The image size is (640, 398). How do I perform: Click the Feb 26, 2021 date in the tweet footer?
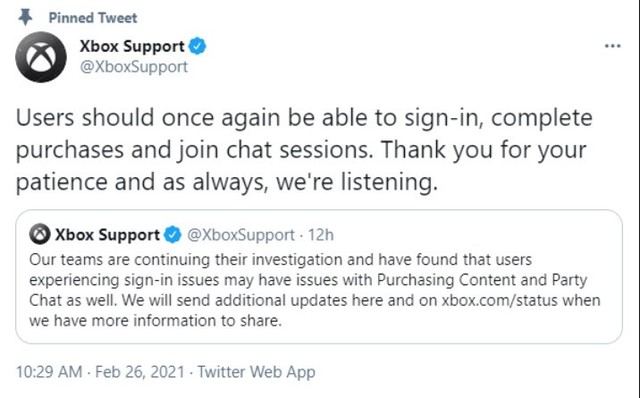click(x=140, y=372)
